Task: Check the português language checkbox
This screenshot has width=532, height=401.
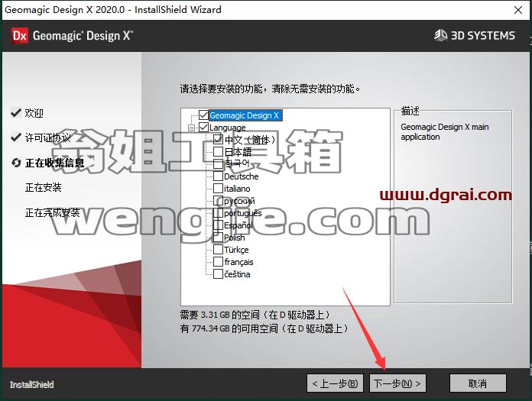Action: [x=218, y=212]
